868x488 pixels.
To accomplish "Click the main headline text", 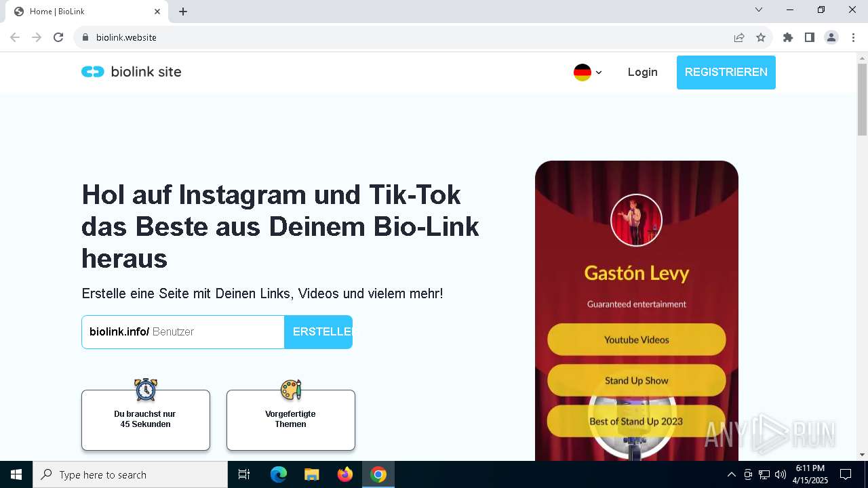I will click(x=280, y=226).
